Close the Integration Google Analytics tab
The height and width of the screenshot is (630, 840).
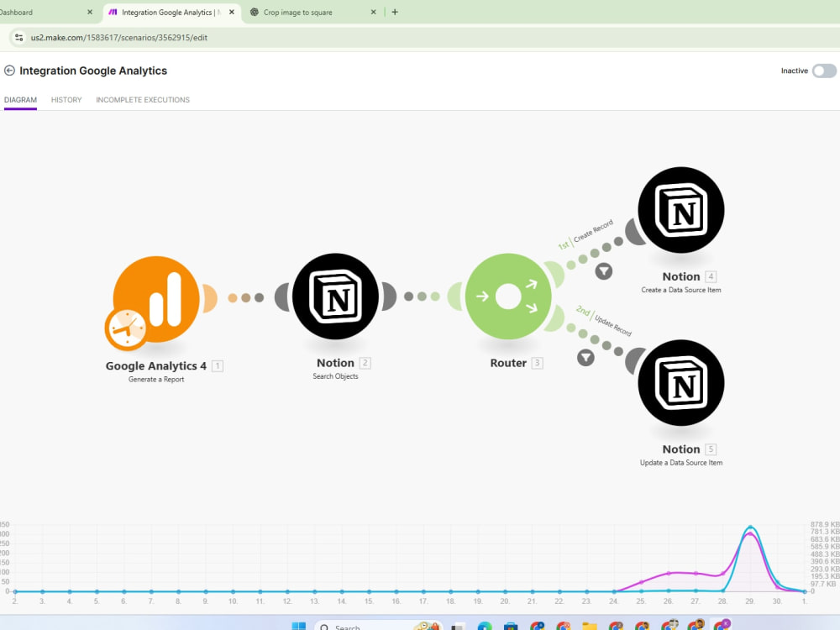pyautogui.click(x=232, y=12)
